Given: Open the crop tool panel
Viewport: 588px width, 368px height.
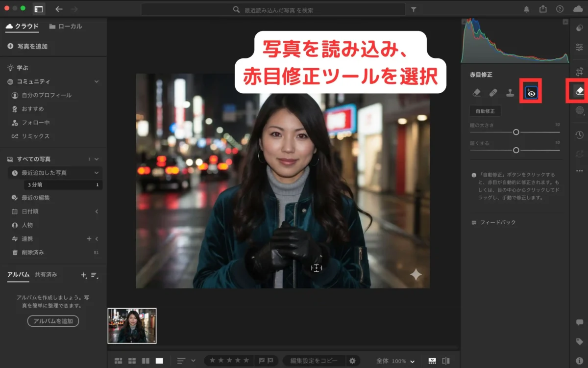Looking at the screenshot, I should pos(579,70).
